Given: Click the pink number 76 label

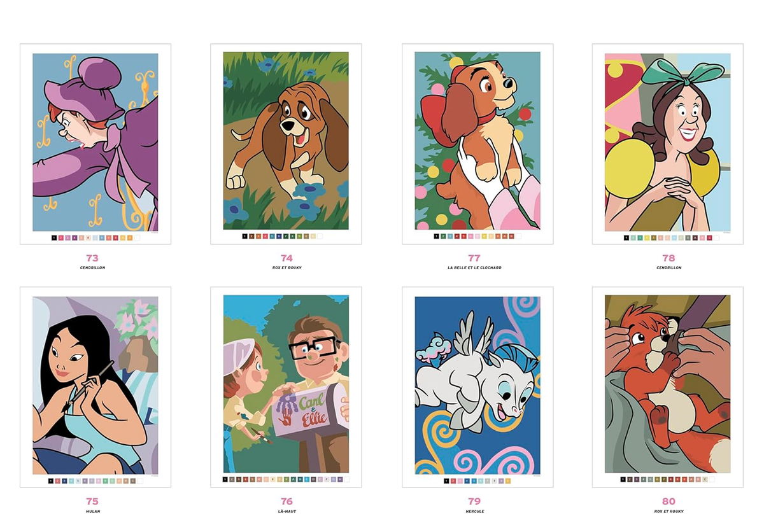Looking at the screenshot, I should [286, 501].
